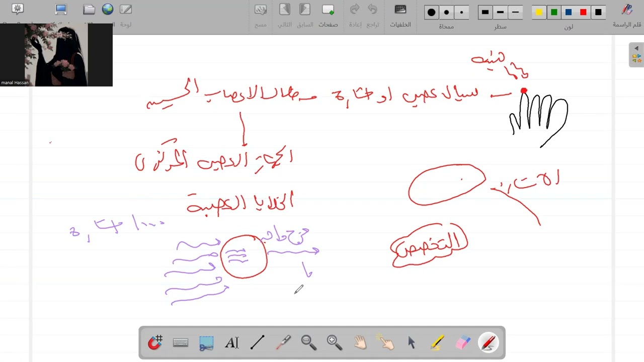This screenshot has height=362, width=644.
Task: Select the thickest line width
Action: pyautogui.click(x=485, y=12)
